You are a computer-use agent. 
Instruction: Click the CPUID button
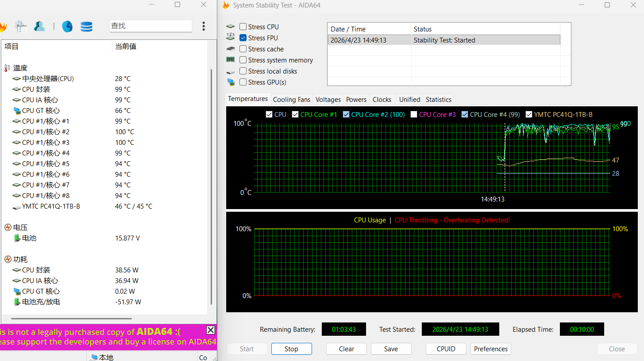coord(446,349)
